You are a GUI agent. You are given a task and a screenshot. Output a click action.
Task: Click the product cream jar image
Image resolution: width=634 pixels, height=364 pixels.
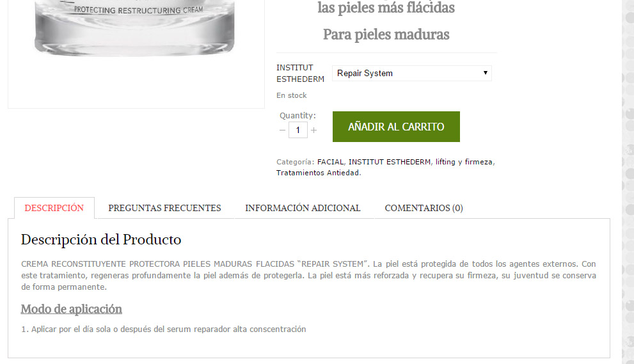click(135, 28)
